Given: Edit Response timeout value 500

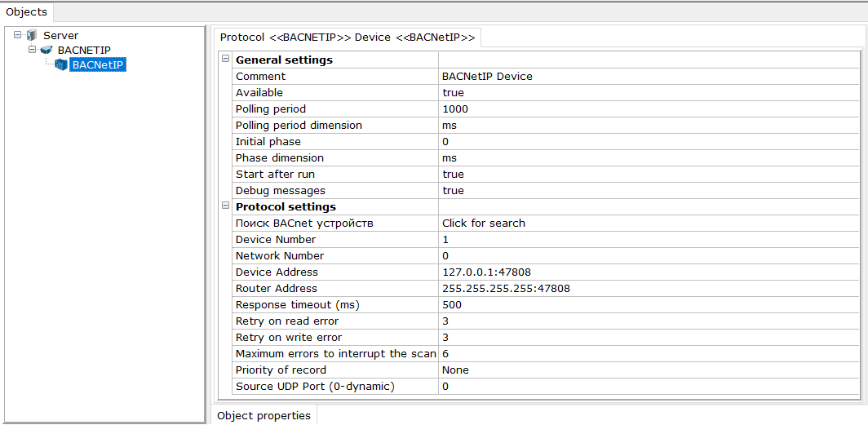Looking at the screenshot, I should 649,305.
